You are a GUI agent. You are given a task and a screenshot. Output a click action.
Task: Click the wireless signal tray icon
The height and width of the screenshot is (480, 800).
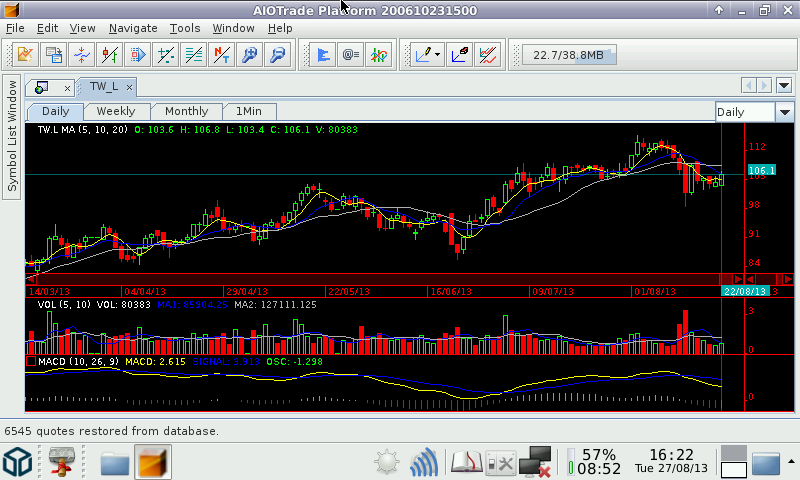(424, 462)
